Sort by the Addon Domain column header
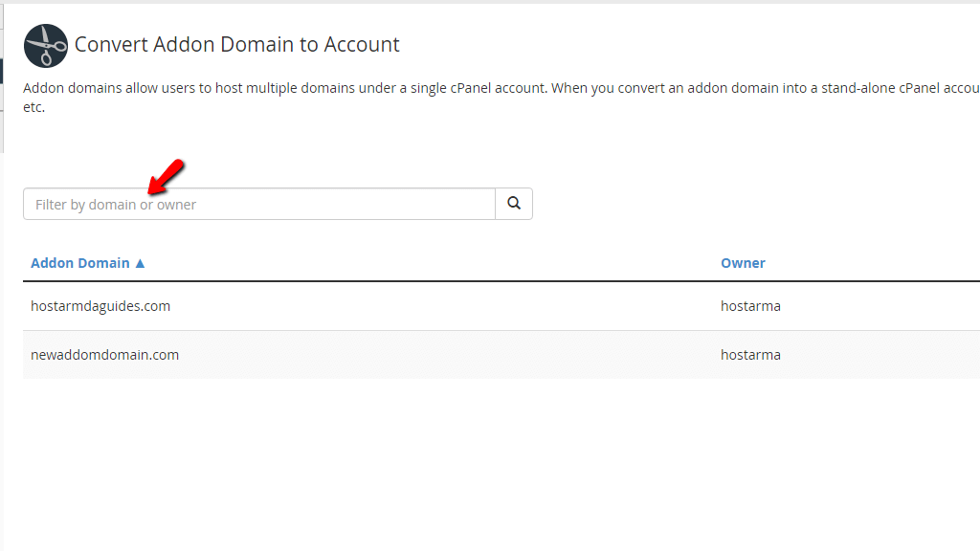The height and width of the screenshot is (551, 980). click(x=80, y=263)
